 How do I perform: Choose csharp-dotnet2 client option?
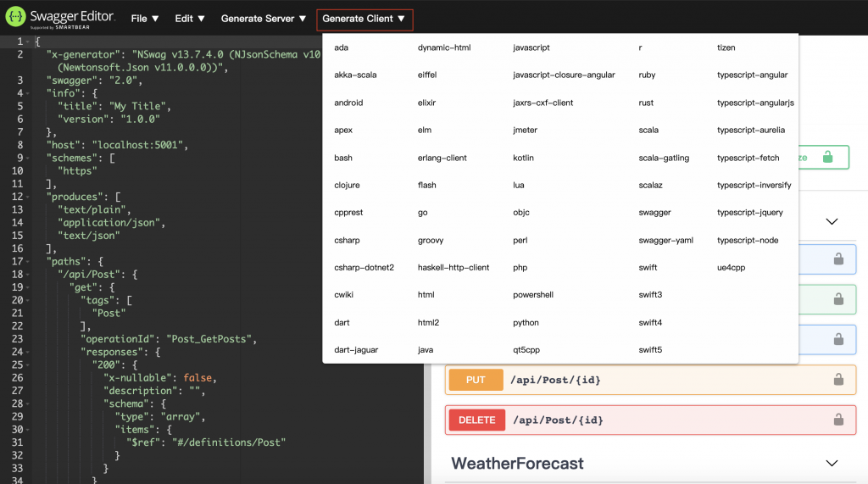[364, 268]
